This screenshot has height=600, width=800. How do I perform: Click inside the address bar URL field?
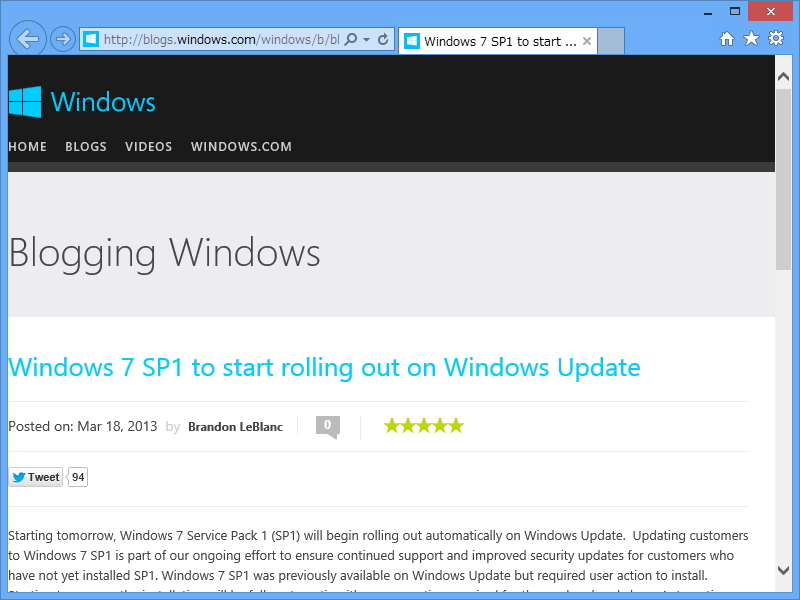tap(220, 38)
